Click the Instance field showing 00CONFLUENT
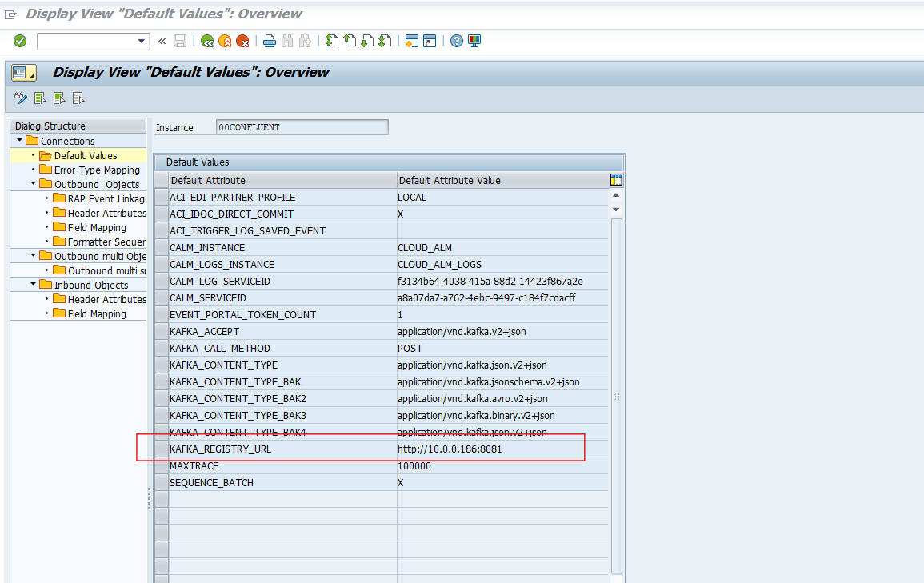 [302, 127]
